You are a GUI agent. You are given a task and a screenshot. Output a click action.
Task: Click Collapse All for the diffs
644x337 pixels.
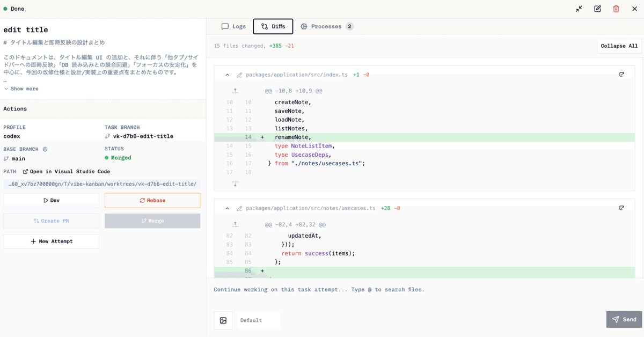click(x=619, y=46)
